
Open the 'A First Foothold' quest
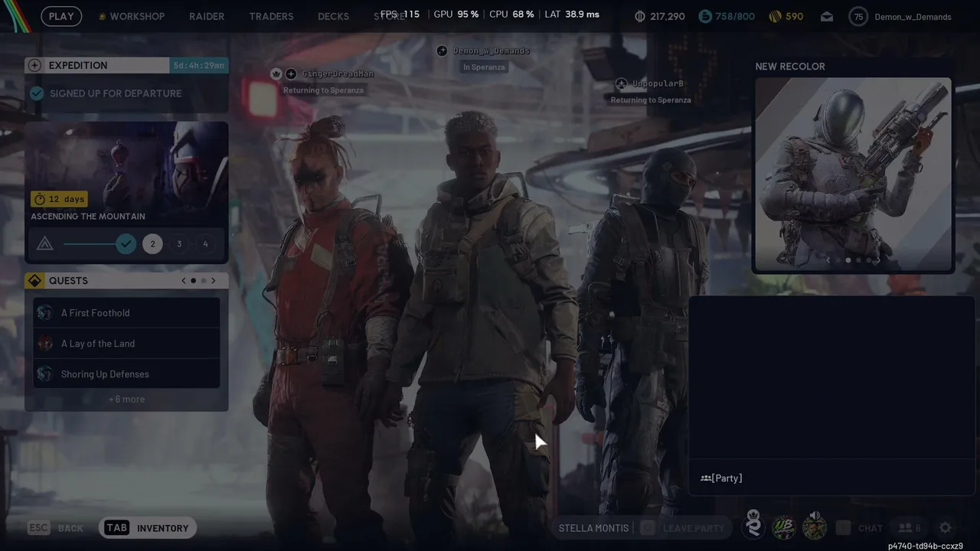tap(126, 313)
